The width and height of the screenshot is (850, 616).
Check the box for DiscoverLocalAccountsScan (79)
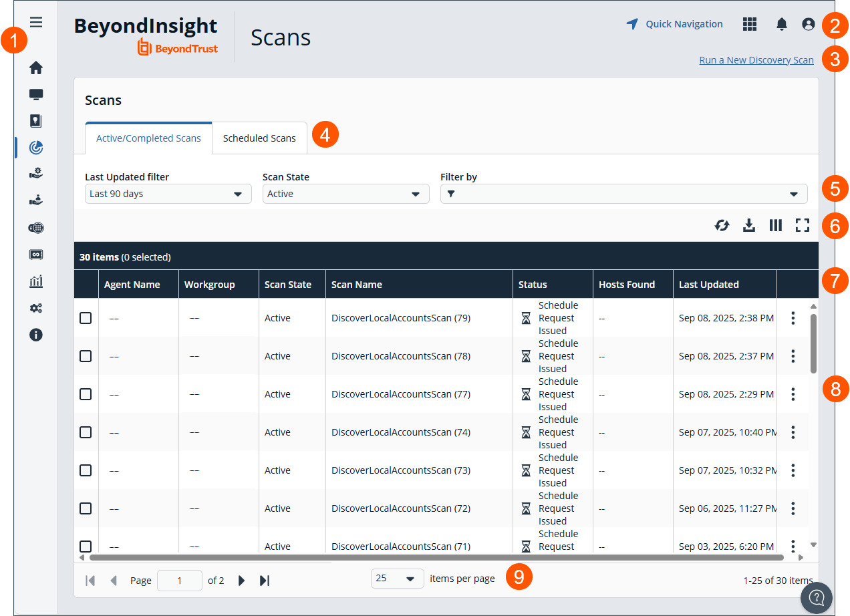86,318
